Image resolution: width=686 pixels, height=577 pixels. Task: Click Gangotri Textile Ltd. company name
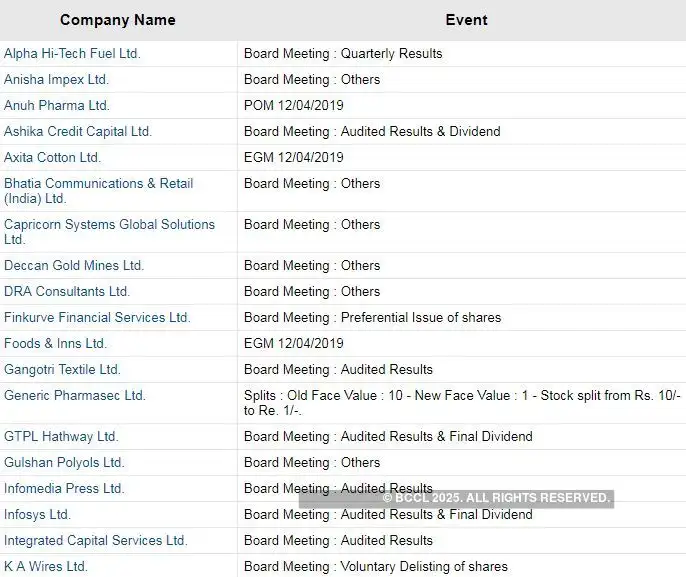click(62, 369)
